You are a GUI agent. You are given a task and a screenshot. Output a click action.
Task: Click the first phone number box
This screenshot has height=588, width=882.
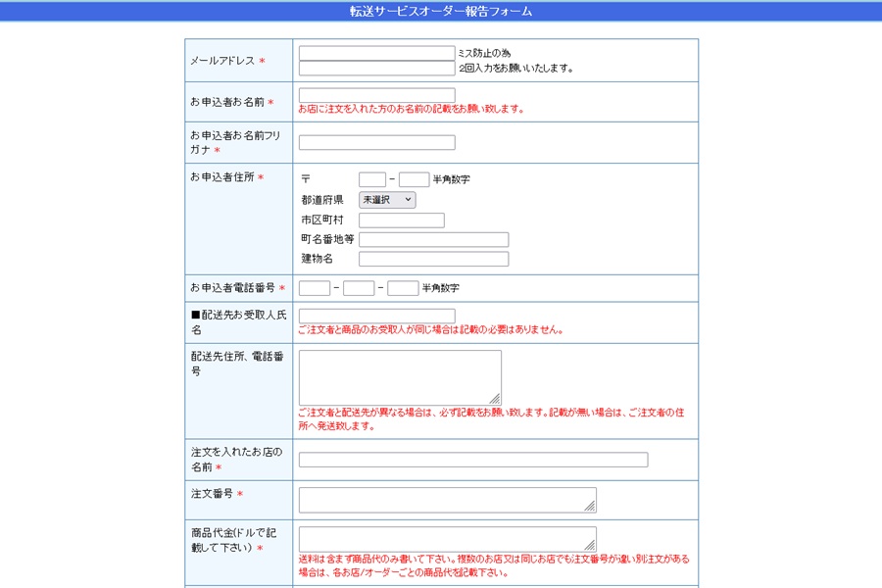[x=314, y=288]
